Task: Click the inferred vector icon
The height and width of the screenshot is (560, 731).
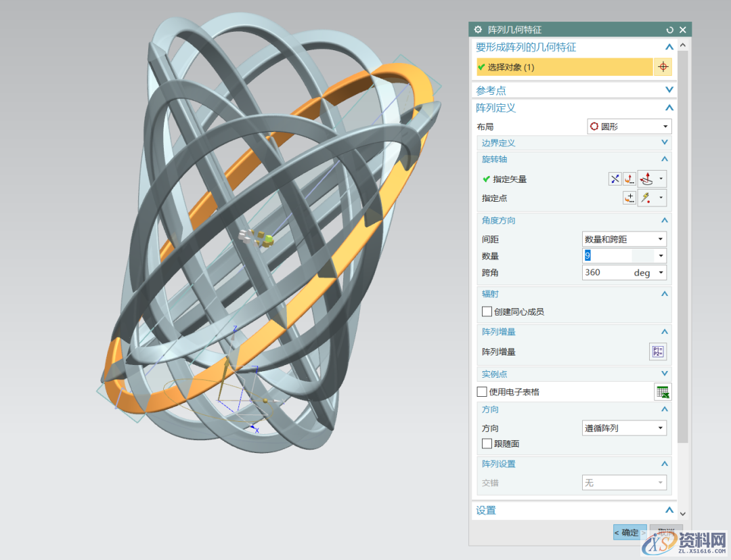Action: click(646, 179)
